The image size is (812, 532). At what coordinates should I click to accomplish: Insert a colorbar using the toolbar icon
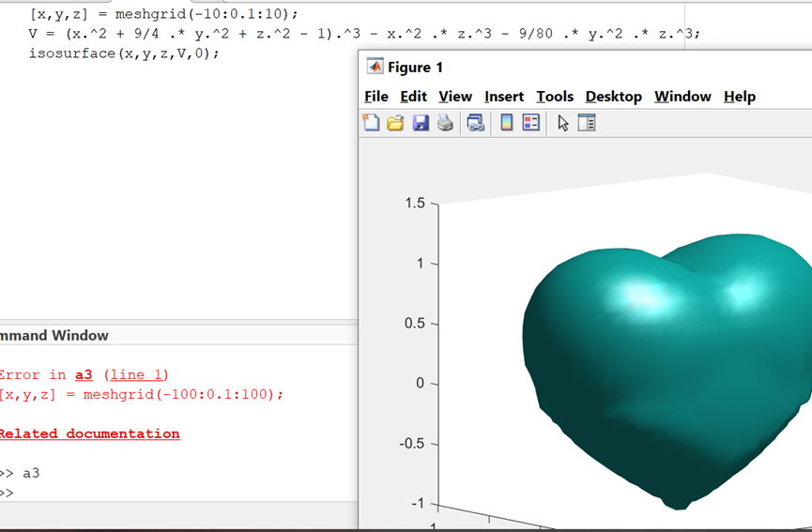click(x=507, y=123)
